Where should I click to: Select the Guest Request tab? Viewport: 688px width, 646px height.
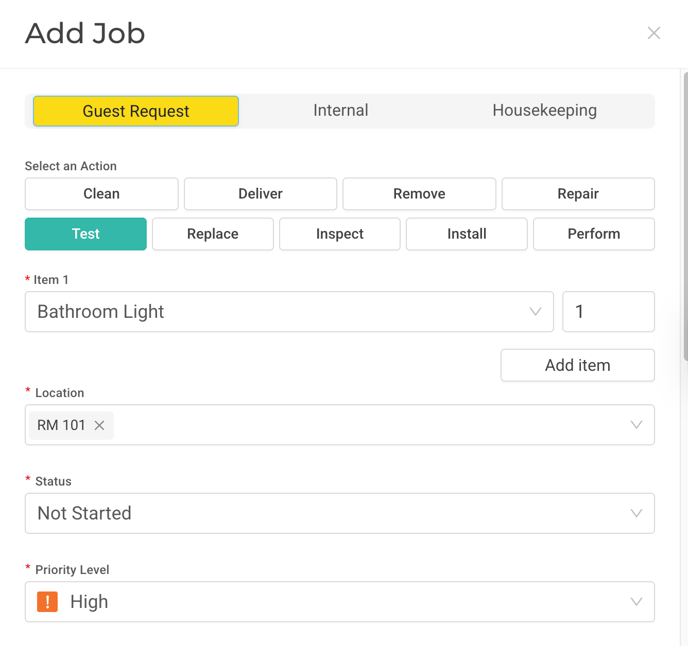[x=136, y=111]
